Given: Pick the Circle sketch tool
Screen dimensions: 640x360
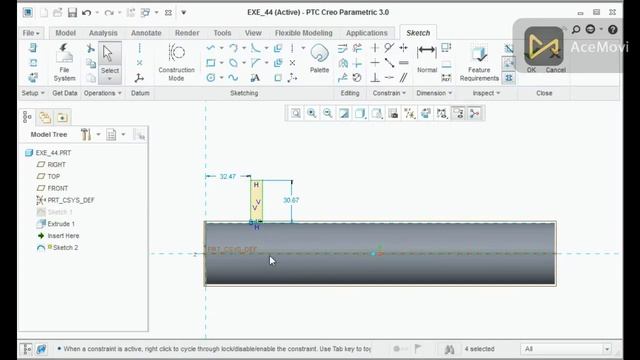Looking at the screenshot, I should tap(211, 78).
